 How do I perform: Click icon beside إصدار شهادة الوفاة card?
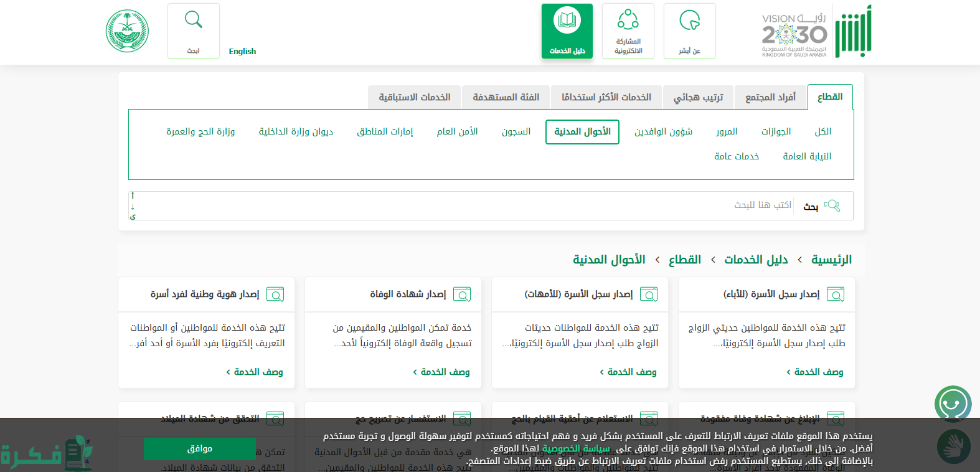462,295
